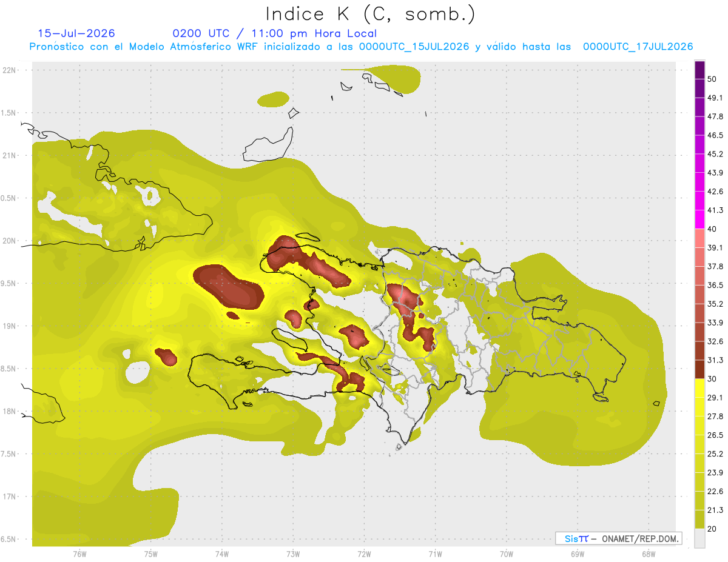Click the "29.1" value on the color scale
Image resolution: width=728 pixels, height=562 pixels.
(x=715, y=398)
